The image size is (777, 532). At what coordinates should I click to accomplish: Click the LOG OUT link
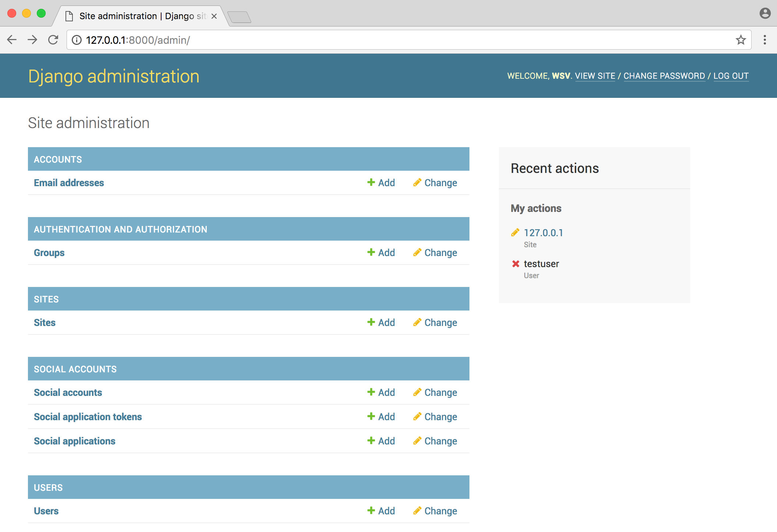tap(731, 76)
